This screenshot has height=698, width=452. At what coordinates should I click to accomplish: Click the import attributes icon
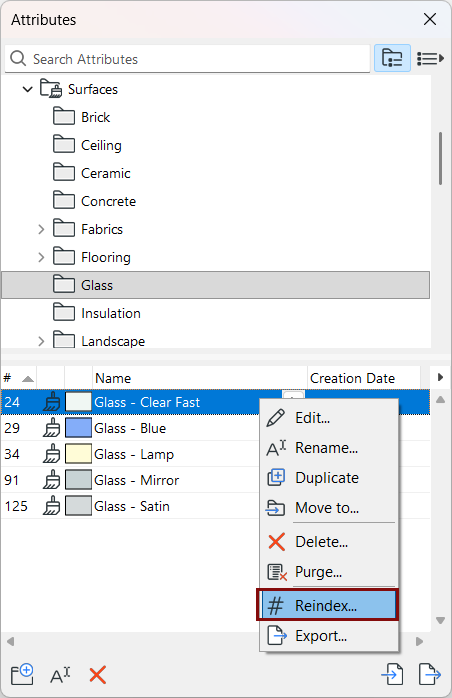pyautogui.click(x=392, y=674)
